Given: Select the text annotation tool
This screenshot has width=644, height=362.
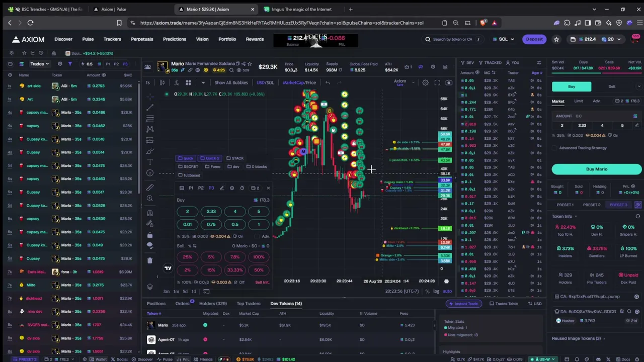Looking at the screenshot, I should pos(150,161).
